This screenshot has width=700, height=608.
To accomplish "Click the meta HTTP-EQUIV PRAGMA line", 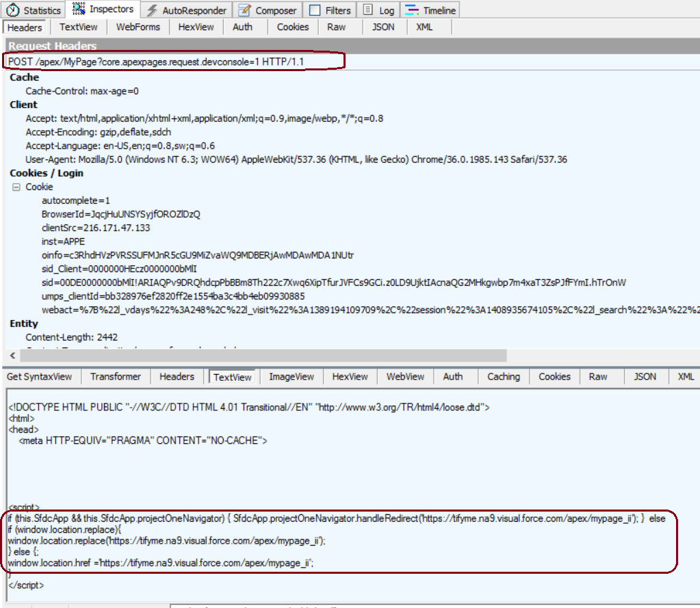I will click(143, 440).
